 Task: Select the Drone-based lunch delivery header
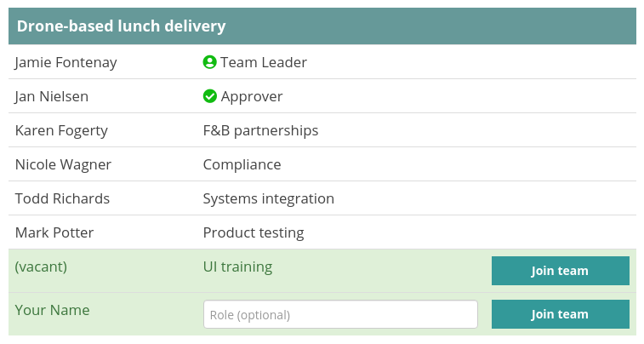point(322,26)
